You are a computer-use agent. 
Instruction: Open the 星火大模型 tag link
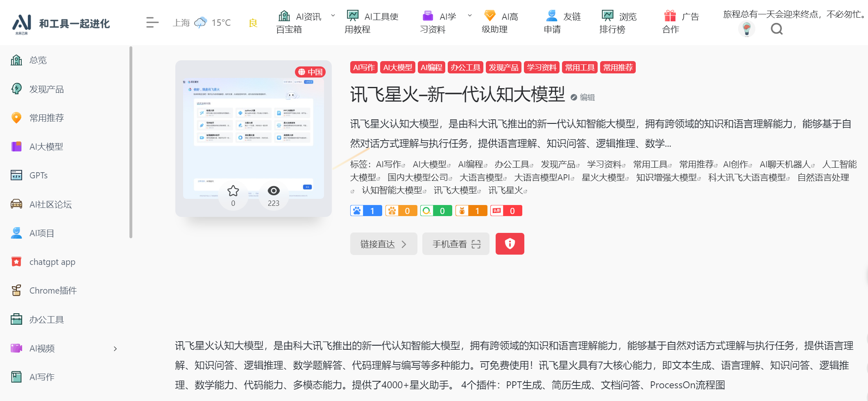coord(605,178)
